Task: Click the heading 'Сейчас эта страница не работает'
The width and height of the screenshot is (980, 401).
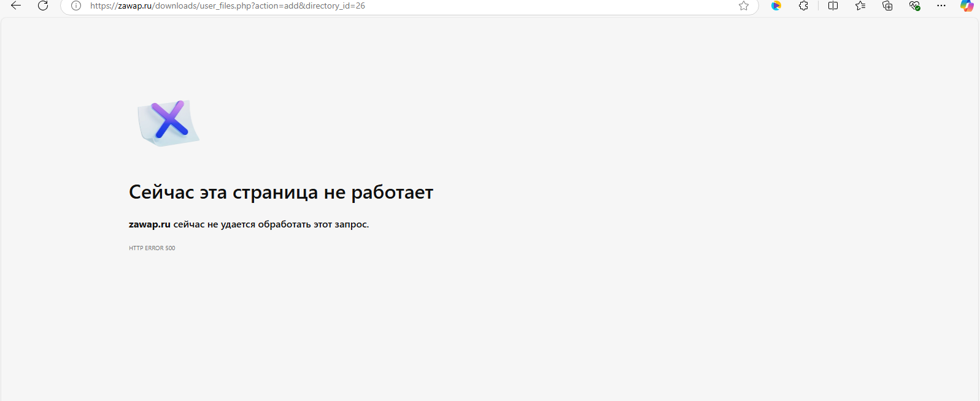Action: tap(280, 193)
